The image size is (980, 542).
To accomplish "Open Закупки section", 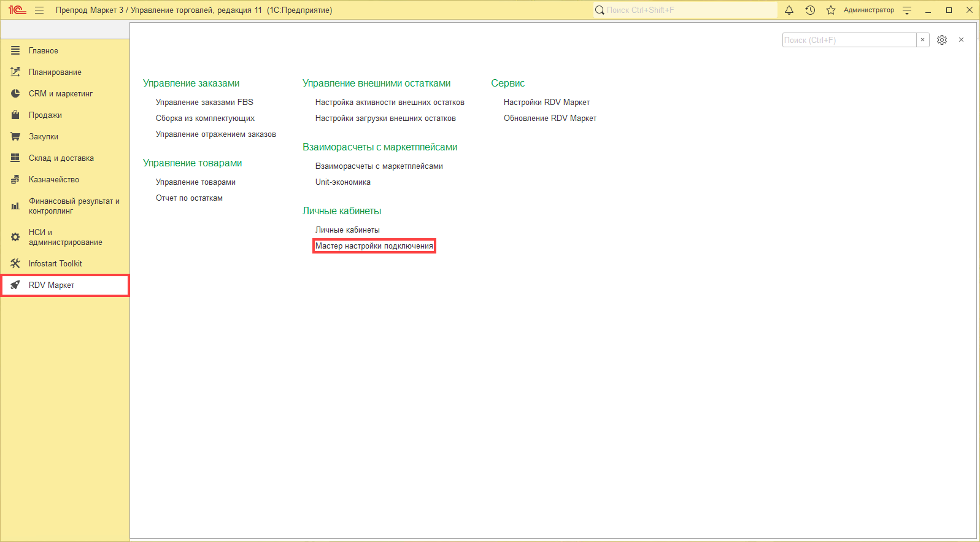I will coord(65,136).
